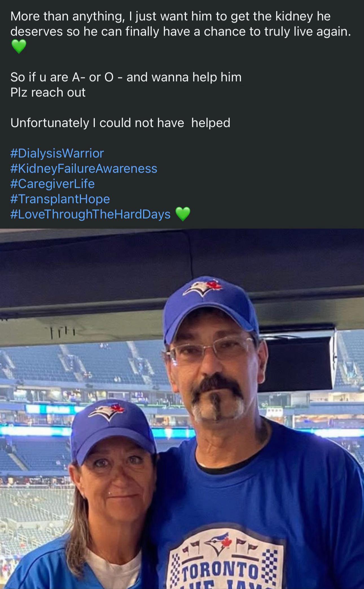Click the 'Plz reach out' text
Viewport: 364px width, 589px height.
[x=48, y=93]
